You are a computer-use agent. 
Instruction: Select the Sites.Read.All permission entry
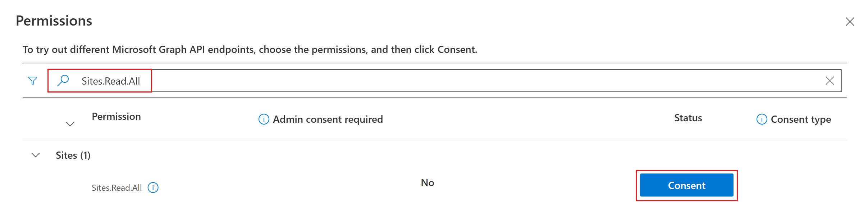tap(116, 187)
